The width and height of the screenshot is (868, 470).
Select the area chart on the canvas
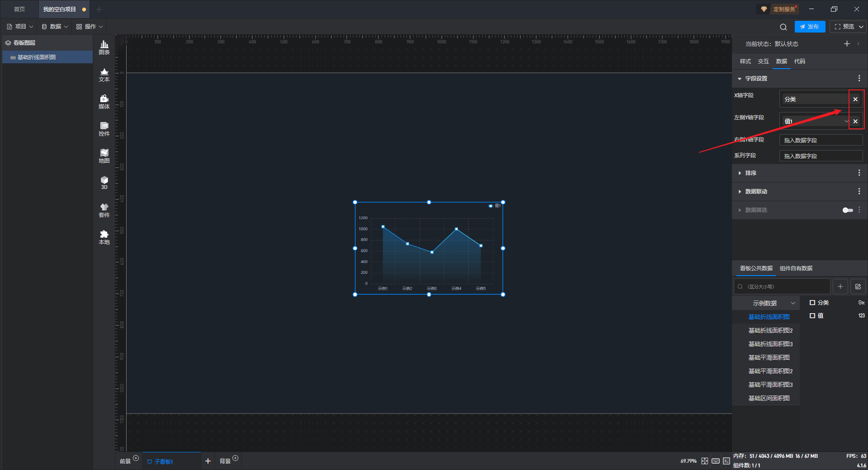tap(429, 249)
